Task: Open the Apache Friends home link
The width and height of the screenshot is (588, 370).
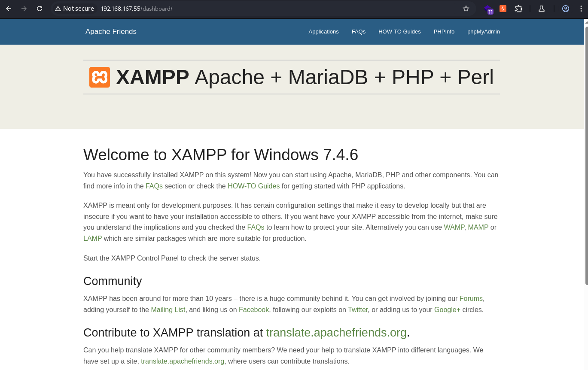Action: coord(111,32)
